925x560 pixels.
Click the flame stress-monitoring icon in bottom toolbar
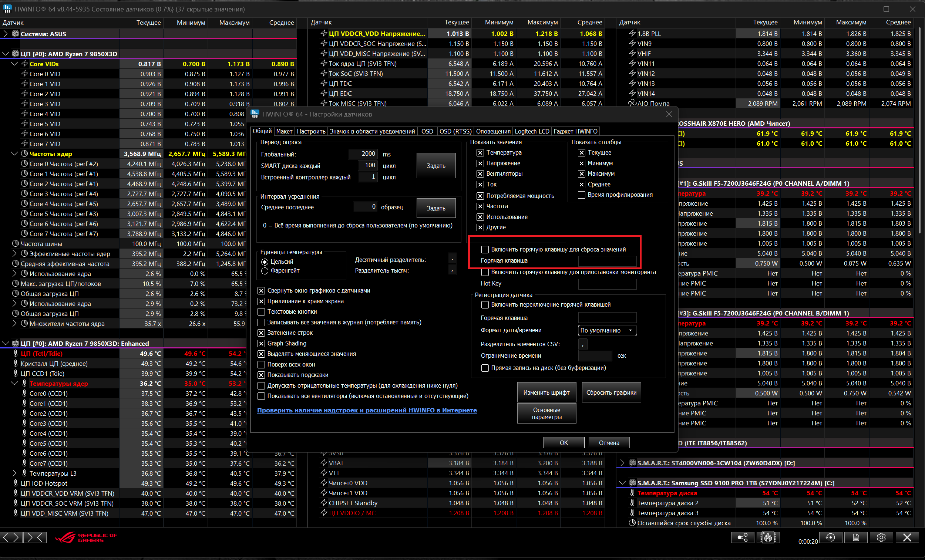768,537
